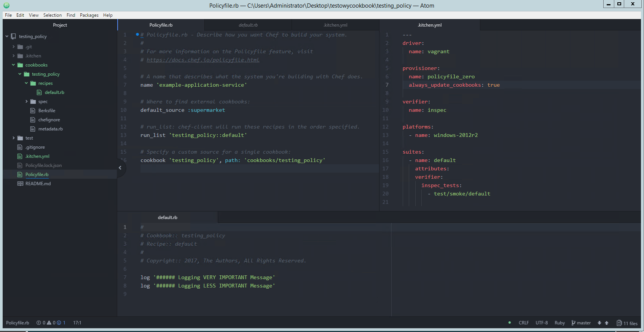
Task: Click the Atom application icon in title bar
Action: pos(6,5)
